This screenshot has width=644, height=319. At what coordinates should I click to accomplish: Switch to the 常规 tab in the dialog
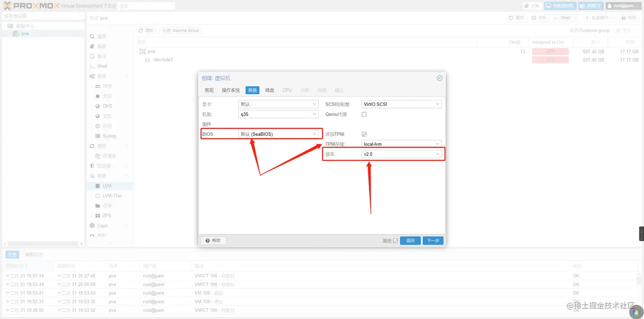[209, 90]
